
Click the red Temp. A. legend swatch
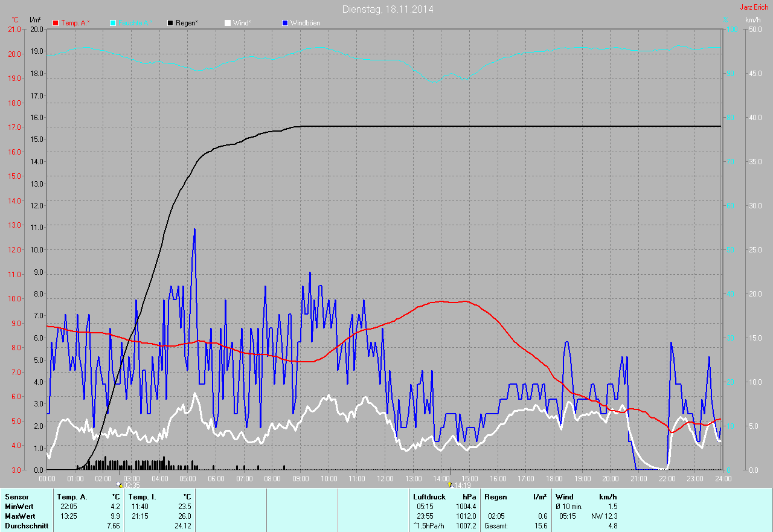tap(56, 23)
